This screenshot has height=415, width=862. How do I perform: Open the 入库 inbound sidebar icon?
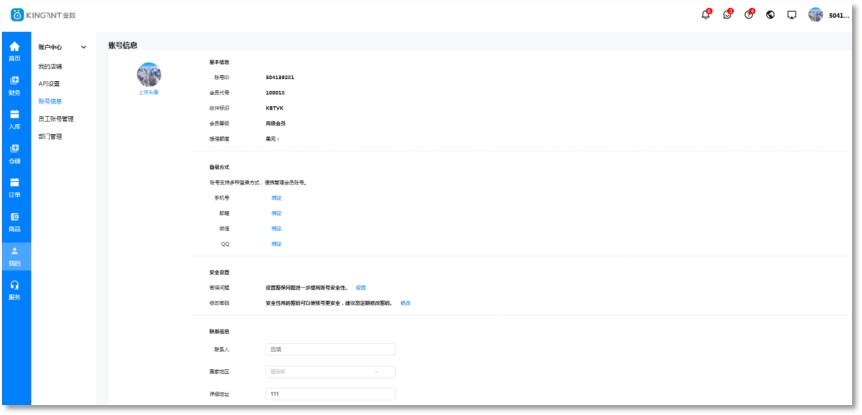click(15, 119)
